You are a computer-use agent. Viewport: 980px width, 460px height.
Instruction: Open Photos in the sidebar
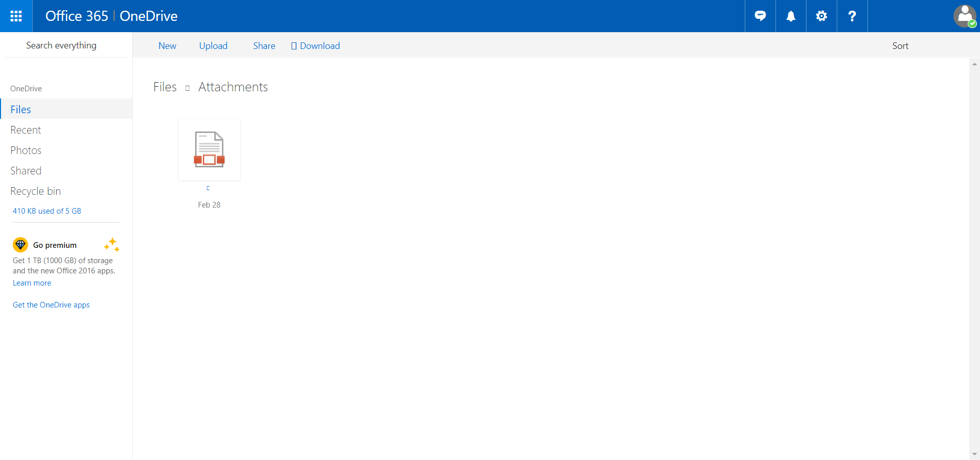pyautogui.click(x=26, y=150)
